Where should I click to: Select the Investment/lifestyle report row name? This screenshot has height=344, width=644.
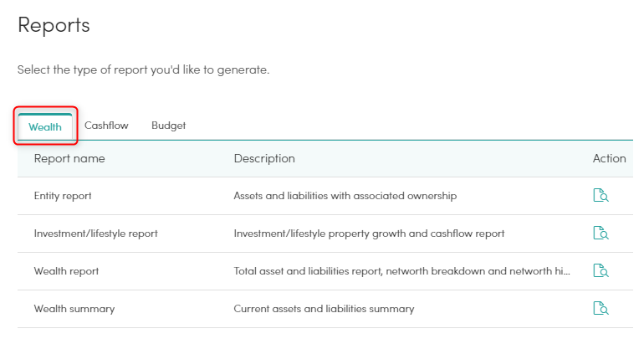(x=95, y=234)
